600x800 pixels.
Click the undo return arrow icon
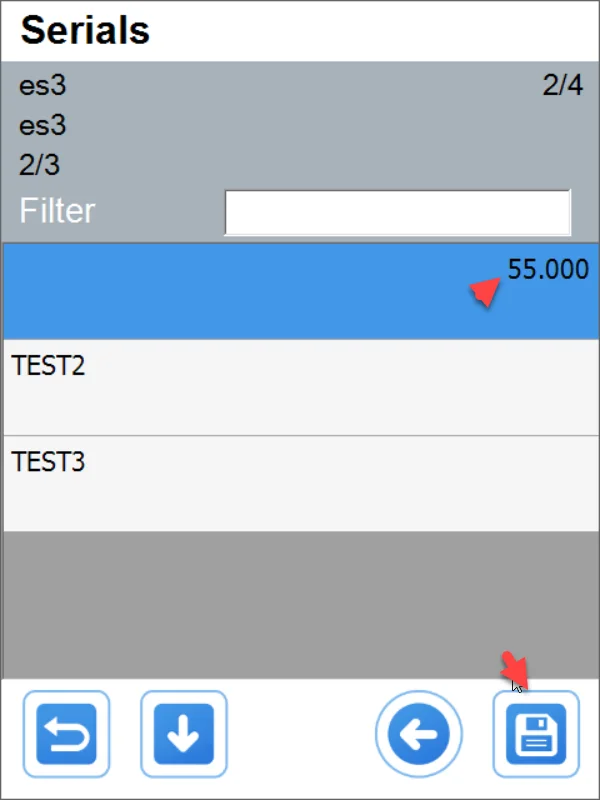point(73,735)
